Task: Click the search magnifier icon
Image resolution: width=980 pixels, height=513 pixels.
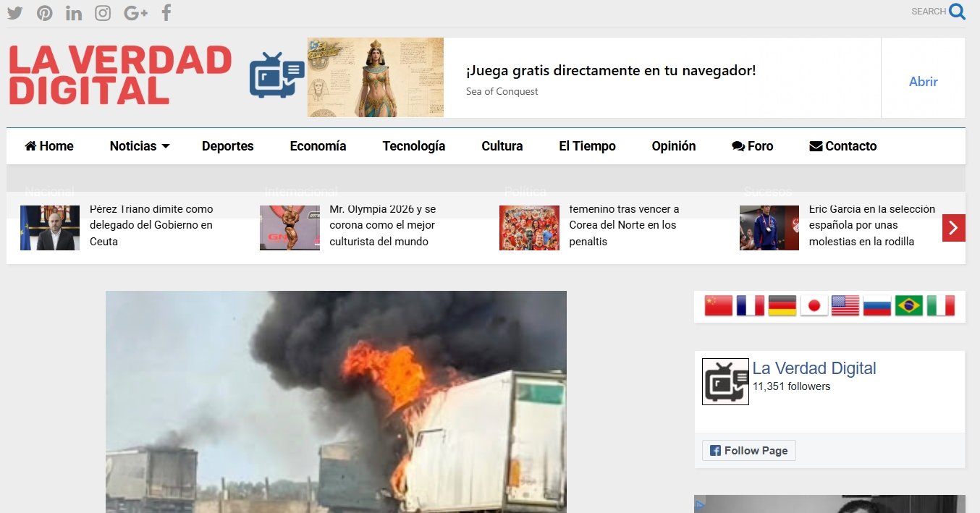Action: pyautogui.click(x=958, y=12)
